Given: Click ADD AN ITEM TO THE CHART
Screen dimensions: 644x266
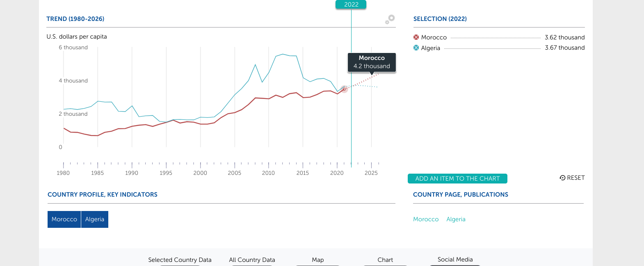Looking at the screenshot, I should [x=457, y=179].
